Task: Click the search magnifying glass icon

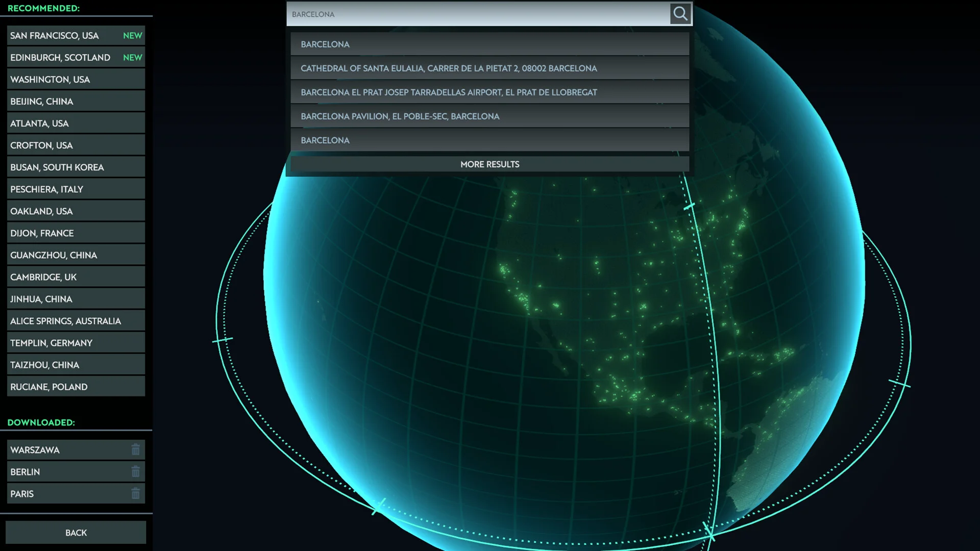Action: pyautogui.click(x=680, y=14)
